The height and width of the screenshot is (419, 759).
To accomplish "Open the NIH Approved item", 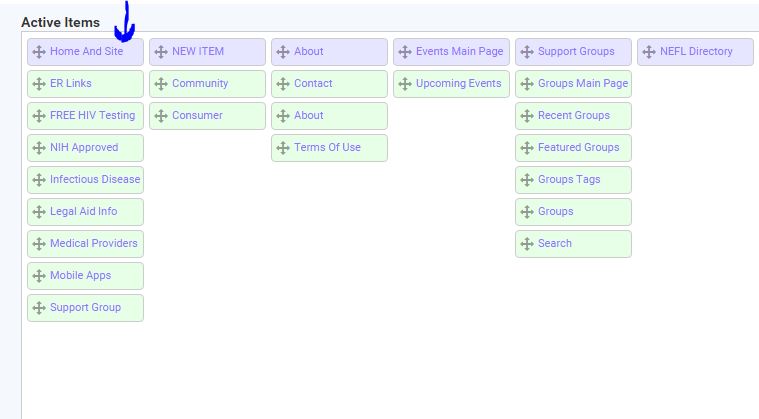I will pos(84,148).
